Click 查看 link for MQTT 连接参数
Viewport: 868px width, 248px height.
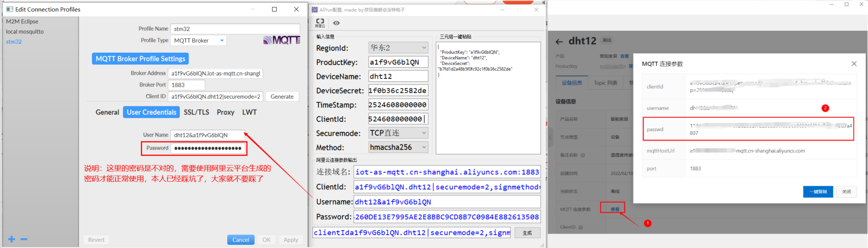coord(615,209)
